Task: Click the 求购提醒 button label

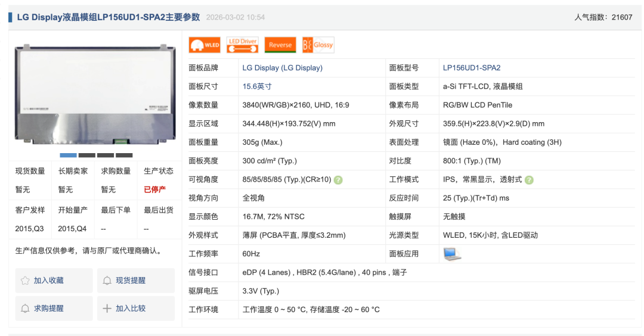Action: click(48, 309)
